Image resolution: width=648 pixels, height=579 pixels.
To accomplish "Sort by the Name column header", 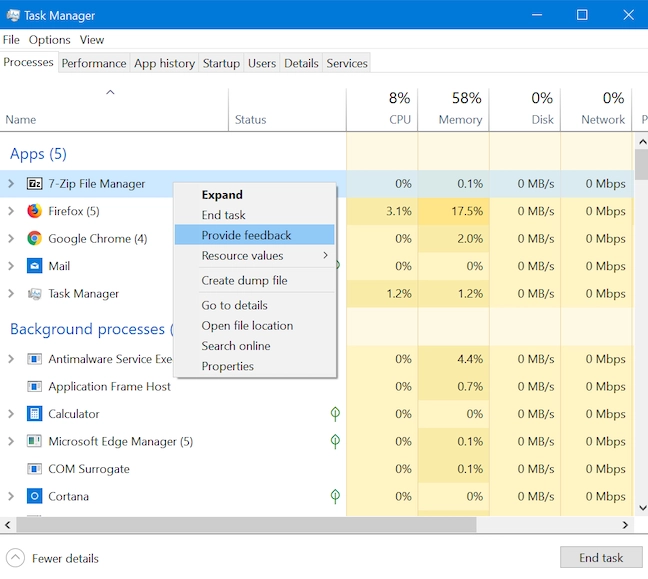I will pos(114,110).
